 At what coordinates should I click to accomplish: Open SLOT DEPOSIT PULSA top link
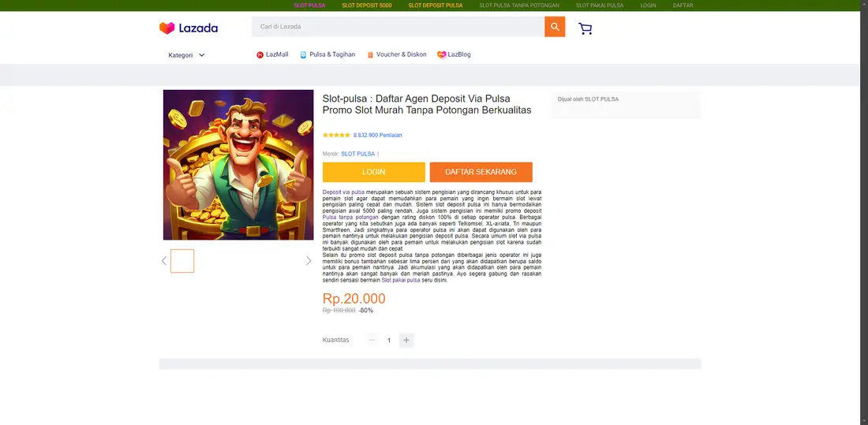(x=435, y=6)
